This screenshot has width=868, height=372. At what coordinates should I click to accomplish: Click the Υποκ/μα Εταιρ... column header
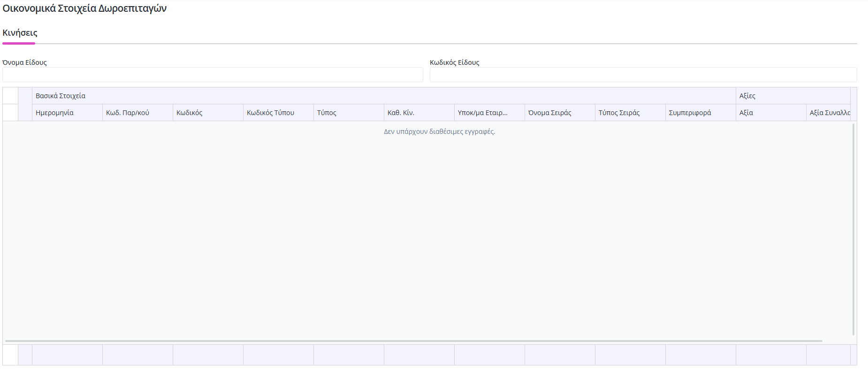click(x=489, y=113)
